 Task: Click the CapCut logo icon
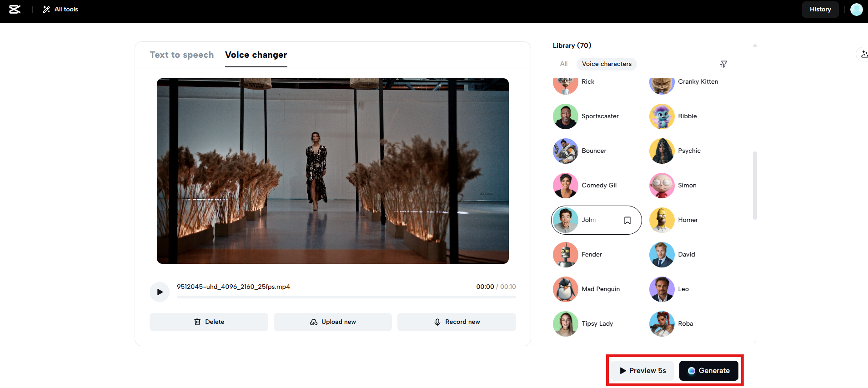click(15, 9)
